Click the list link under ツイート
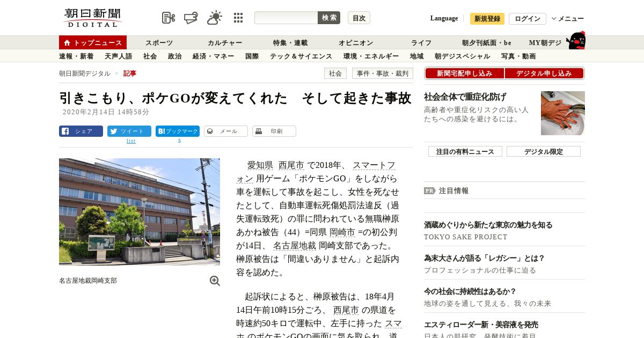Image resolution: width=644 pixels, height=338 pixels. (x=131, y=141)
